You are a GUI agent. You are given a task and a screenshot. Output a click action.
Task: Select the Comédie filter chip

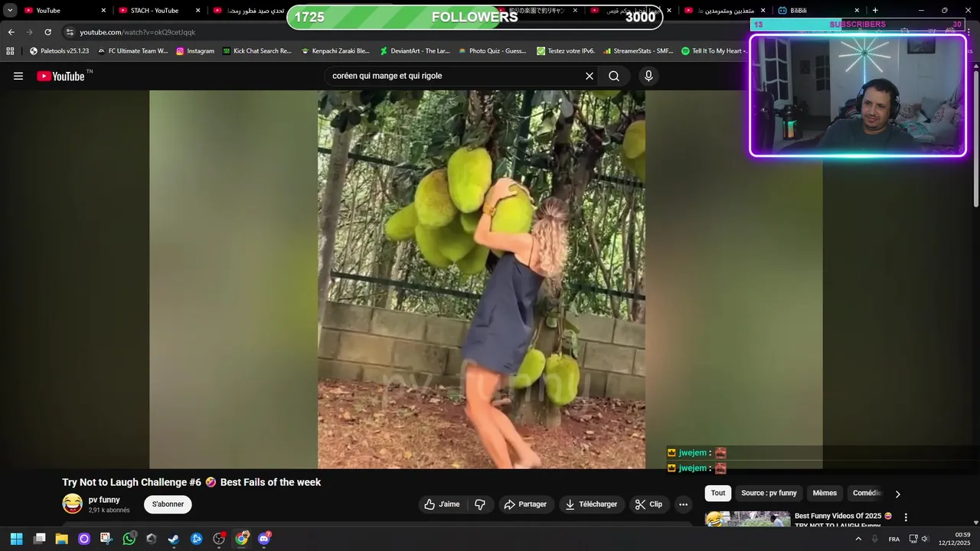pos(867,494)
